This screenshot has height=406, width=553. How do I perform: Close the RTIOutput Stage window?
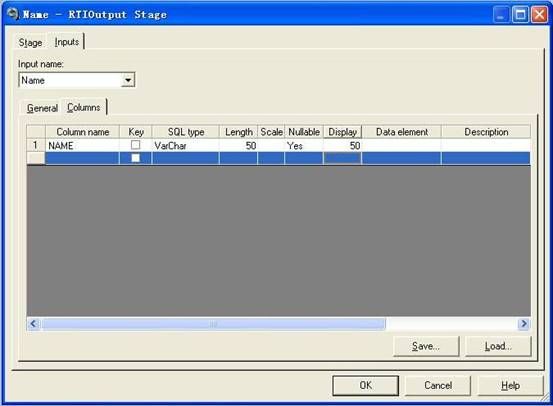click(x=540, y=14)
